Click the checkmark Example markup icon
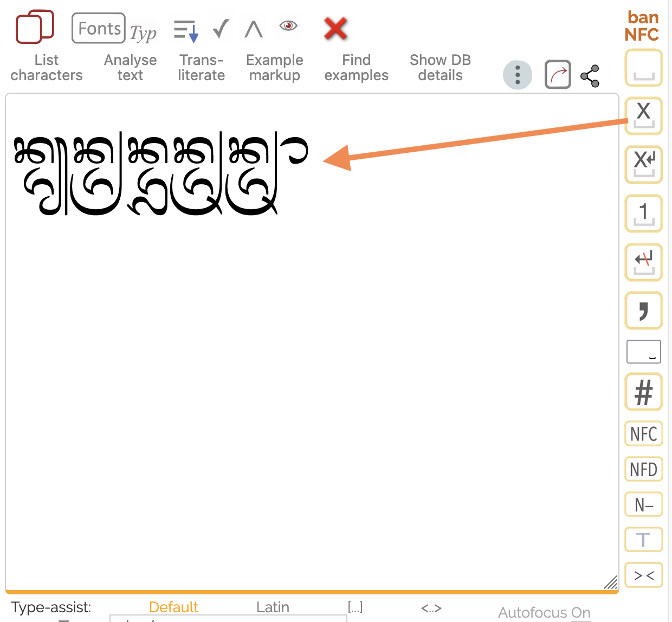672x622 pixels. [x=221, y=28]
